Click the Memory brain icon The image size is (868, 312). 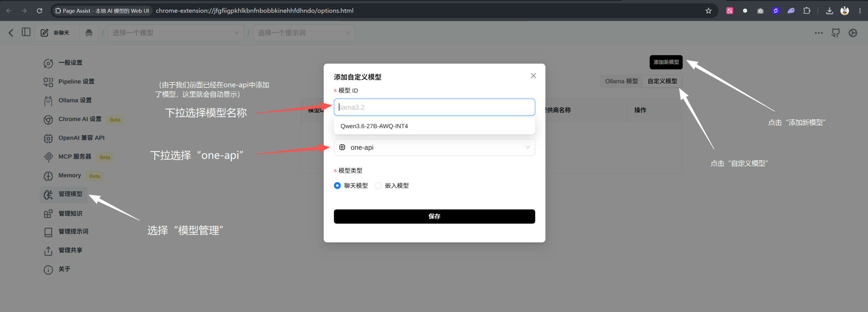click(48, 176)
